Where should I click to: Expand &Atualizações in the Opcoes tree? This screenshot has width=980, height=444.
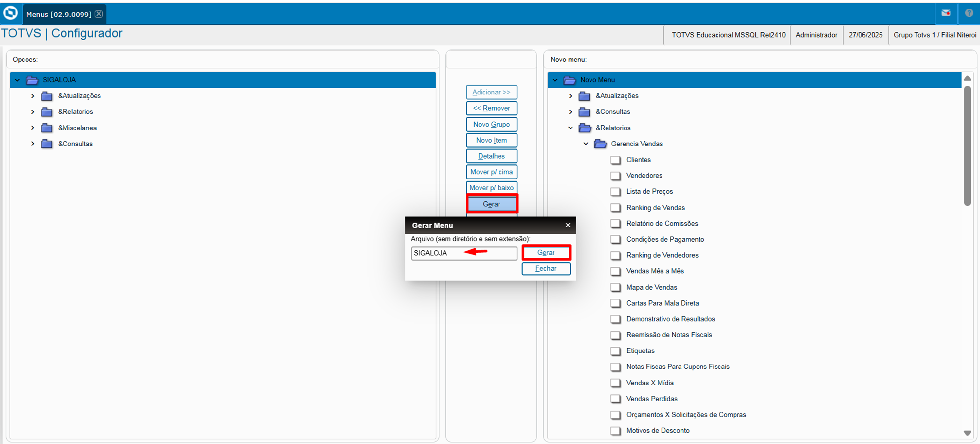click(33, 96)
